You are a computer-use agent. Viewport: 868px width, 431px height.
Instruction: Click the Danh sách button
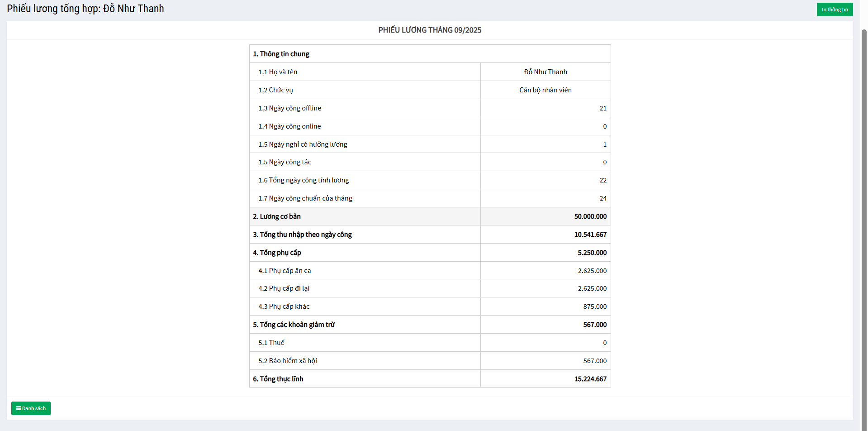coord(31,408)
